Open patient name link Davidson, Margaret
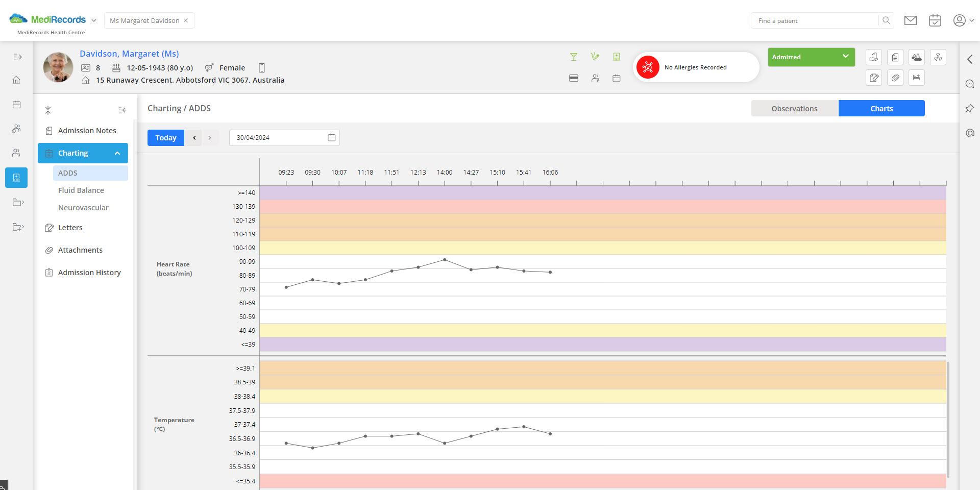980x490 pixels. pos(129,54)
